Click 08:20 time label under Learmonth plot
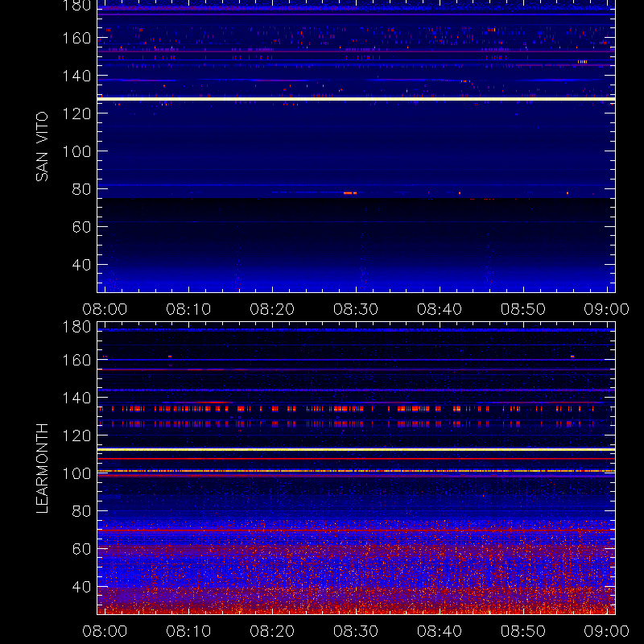The image size is (644, 644). [272, 631]
